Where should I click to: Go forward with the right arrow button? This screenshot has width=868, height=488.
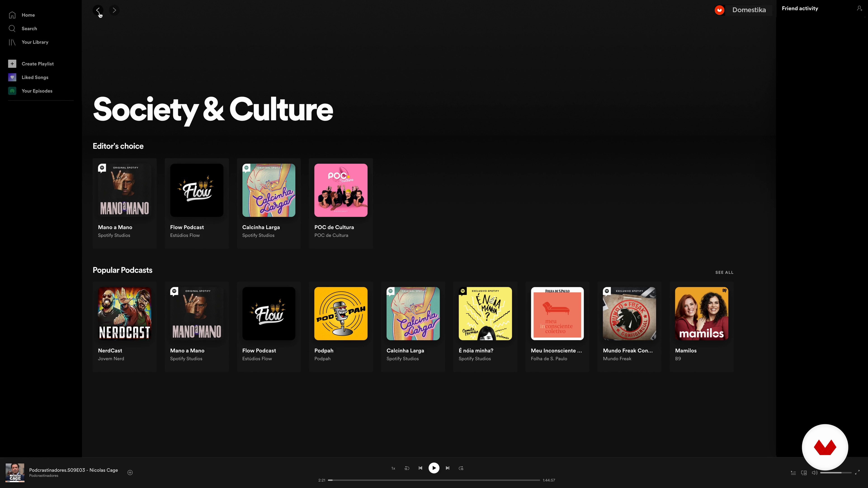114,10
